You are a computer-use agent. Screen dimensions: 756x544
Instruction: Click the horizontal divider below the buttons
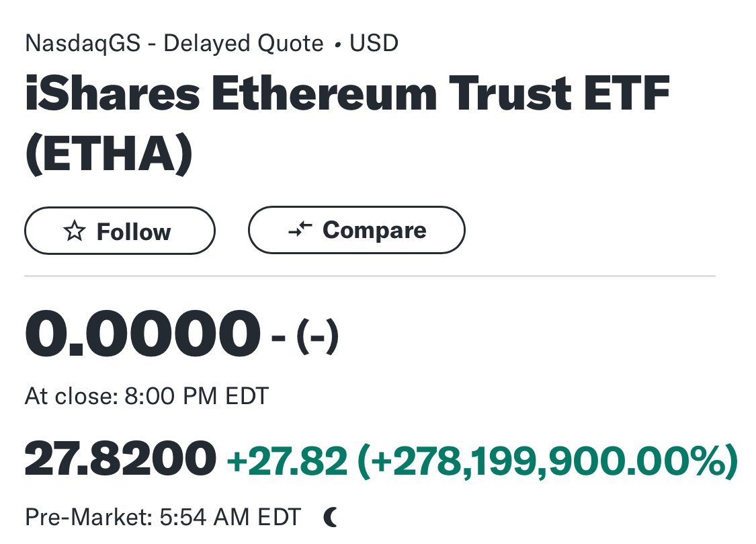(x=370, y=276)
